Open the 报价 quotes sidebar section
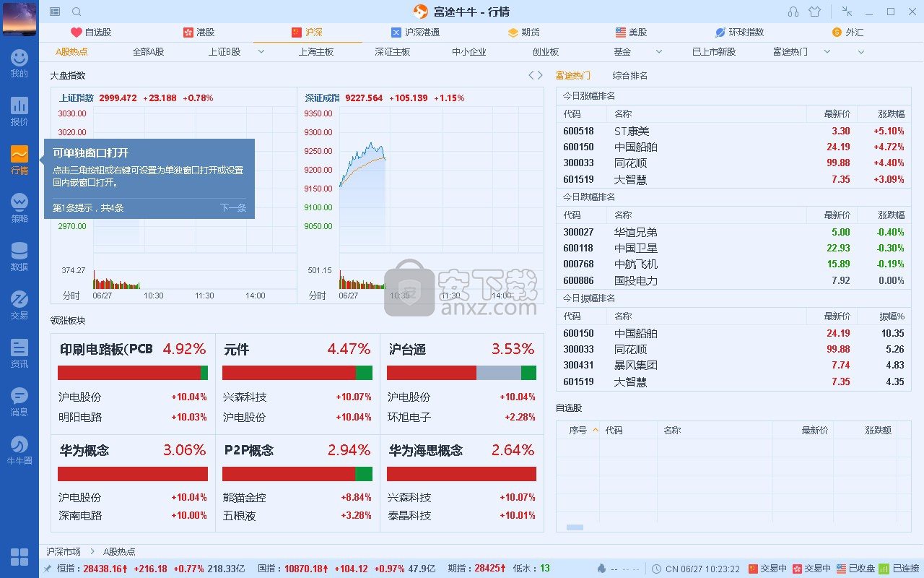This screenshot has width=924, height=578. (x=19, y=112)
